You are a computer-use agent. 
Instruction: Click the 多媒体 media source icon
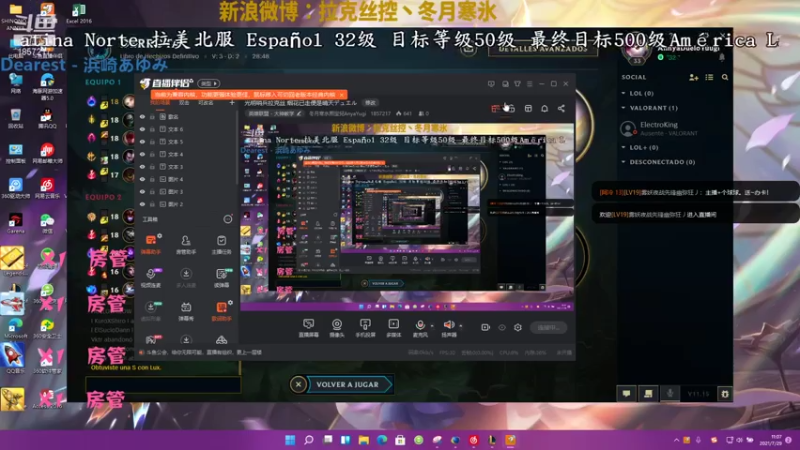click(393, 328)
